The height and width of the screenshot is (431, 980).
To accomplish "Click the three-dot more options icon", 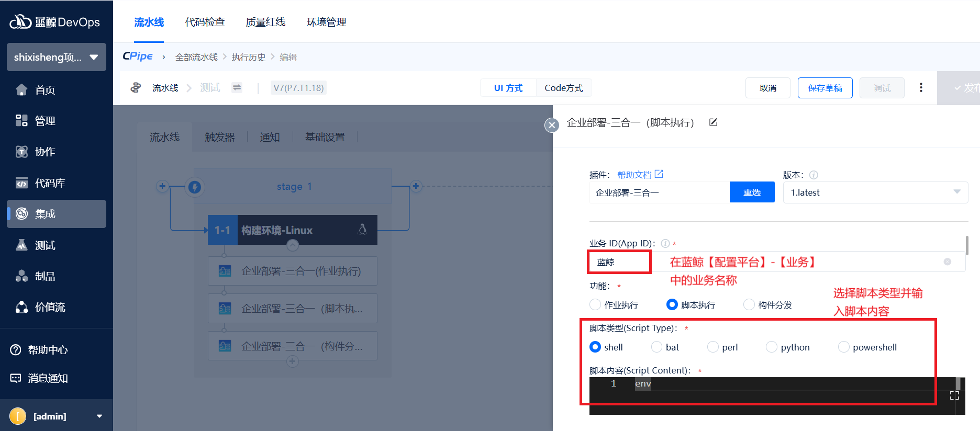I will pyautogui.click(x=921, y=88).
